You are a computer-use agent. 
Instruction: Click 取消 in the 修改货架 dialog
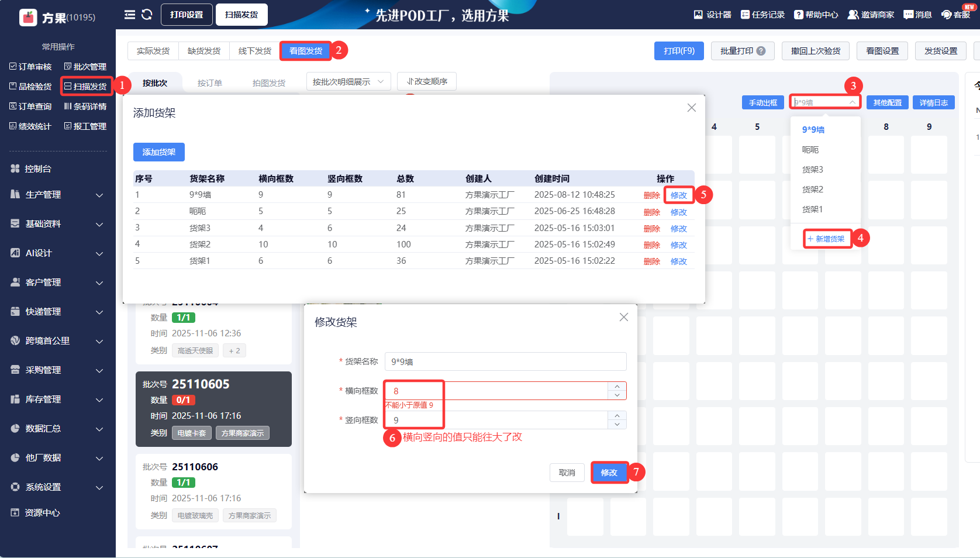pyautogui.click(x=567, y=473)
